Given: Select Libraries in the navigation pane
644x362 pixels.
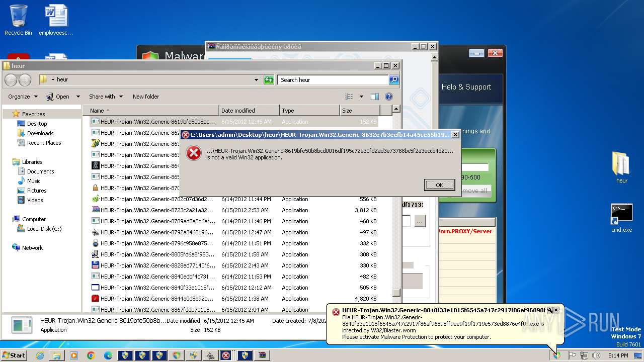Looking at the screenshot, I should [x=32, y=162].
